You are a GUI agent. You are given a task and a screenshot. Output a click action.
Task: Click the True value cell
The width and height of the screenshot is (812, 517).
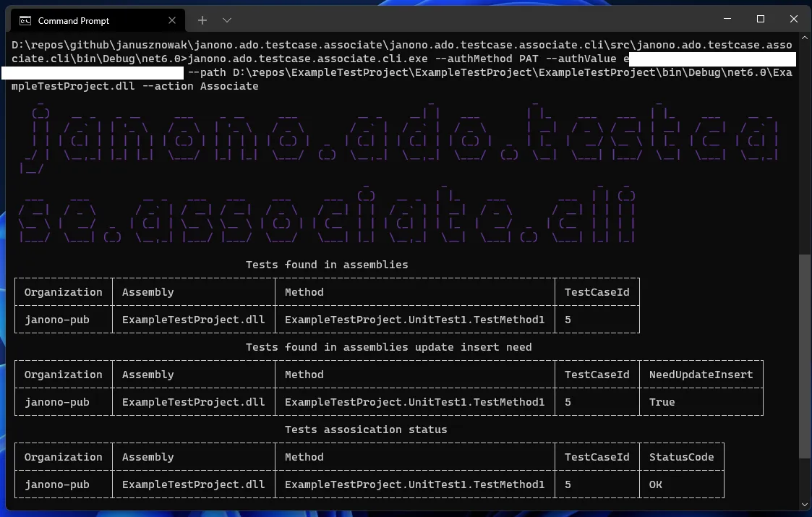coord(662,402)
